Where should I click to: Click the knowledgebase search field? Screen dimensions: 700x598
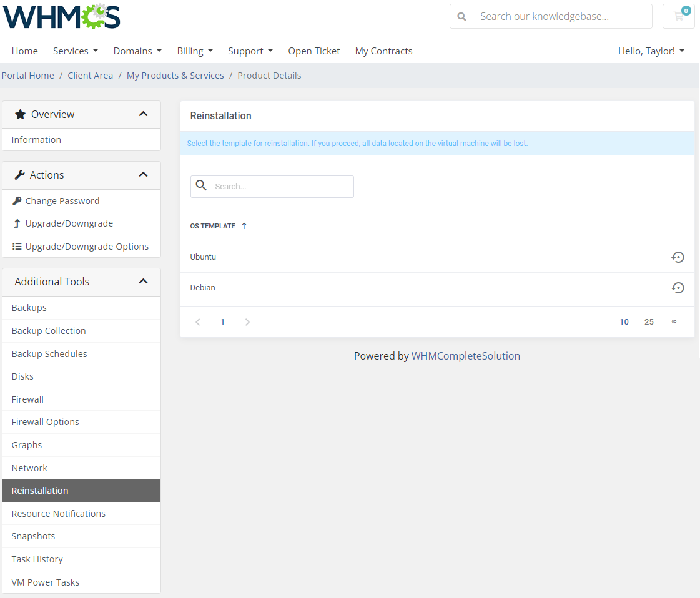pos(551,16)
